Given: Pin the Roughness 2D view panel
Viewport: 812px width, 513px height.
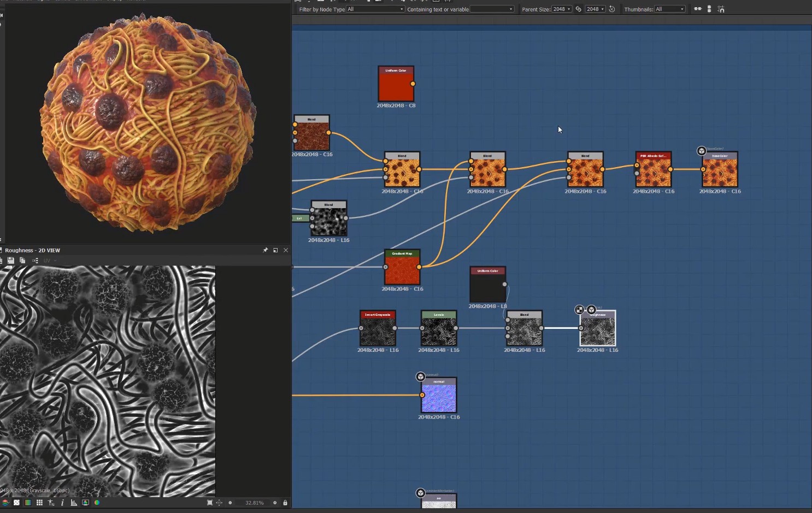Looking at the screenshot, I should [266, 250].
